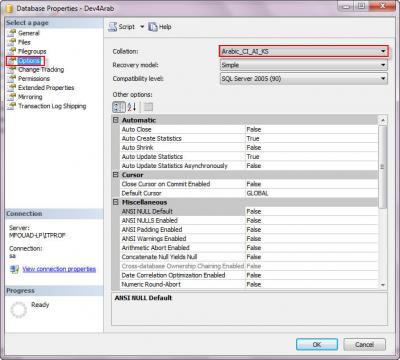Click the Permissions page icon
400x360 pixels.
point(12,78)
